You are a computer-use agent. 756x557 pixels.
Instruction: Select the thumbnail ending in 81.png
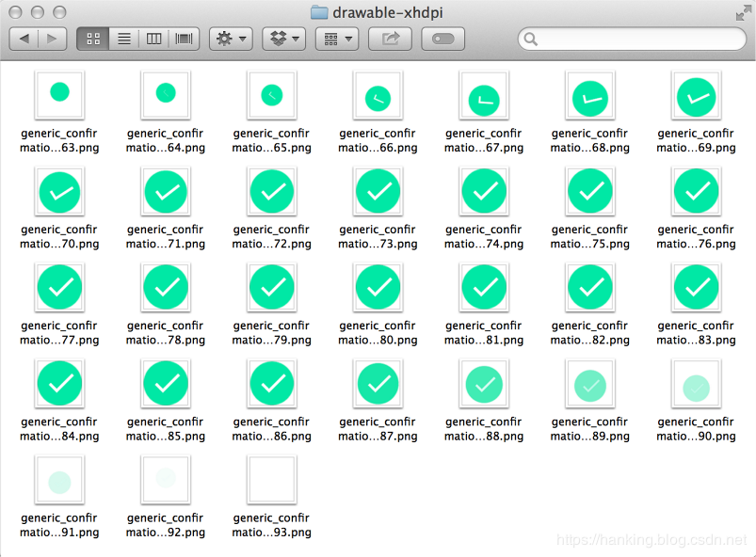click(484, 287)
